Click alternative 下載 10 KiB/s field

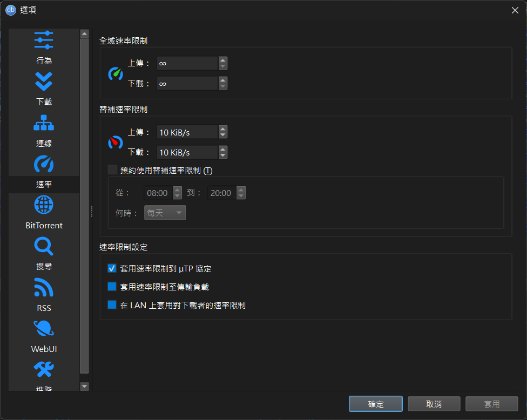(187, 152)
